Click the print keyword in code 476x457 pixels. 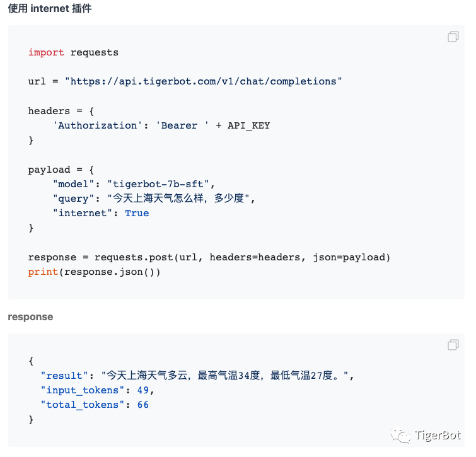[43, 272]
